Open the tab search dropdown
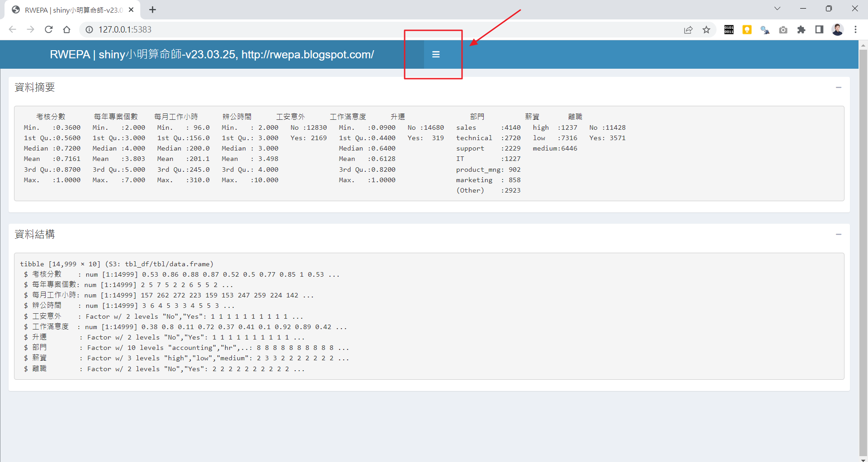 [777, 9]
